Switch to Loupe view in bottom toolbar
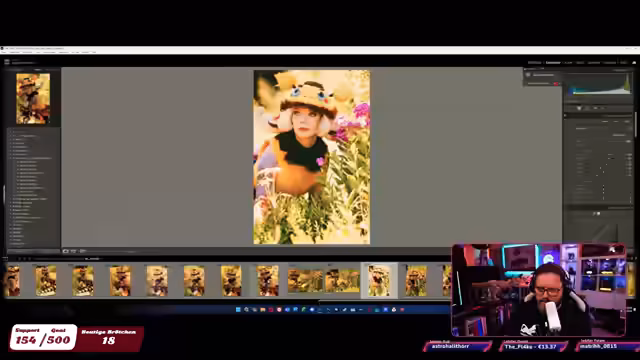 click(x=66, y=251)
